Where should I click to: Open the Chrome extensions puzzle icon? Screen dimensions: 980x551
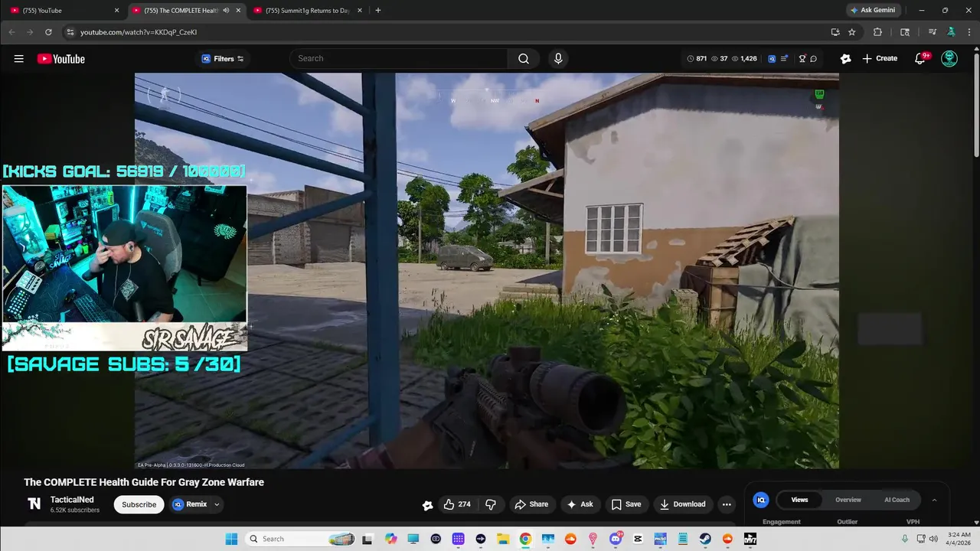(877, 32)
